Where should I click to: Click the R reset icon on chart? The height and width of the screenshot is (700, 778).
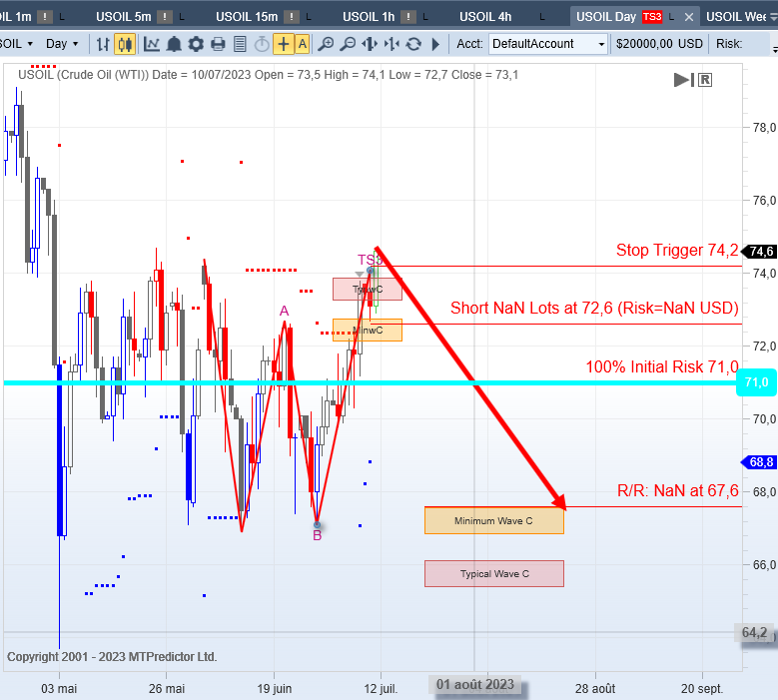pyautogui.click(x=705, y=80)
